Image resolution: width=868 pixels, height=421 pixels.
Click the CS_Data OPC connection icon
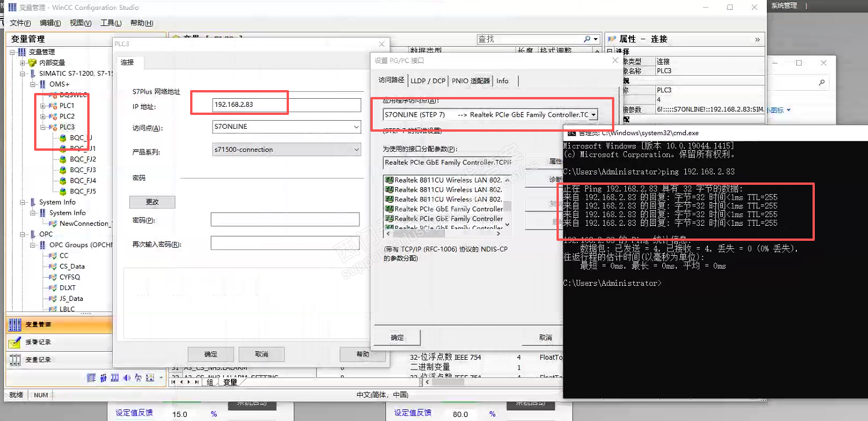tap(53, 266)
